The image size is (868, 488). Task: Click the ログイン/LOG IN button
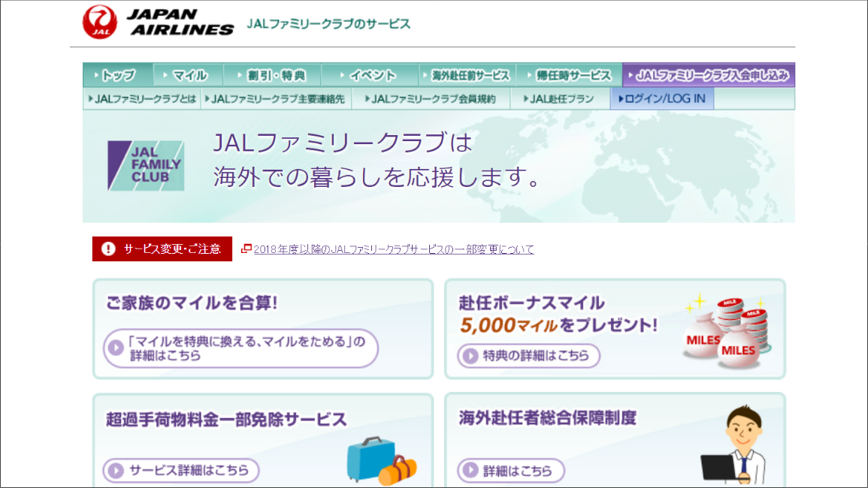[662, 99]
